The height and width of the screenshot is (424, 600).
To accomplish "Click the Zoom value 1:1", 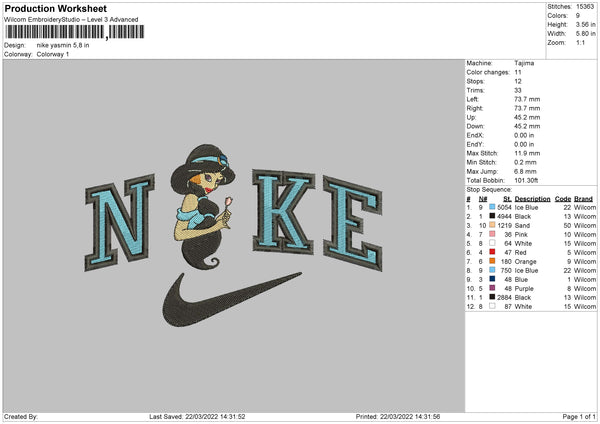I will 580,42.
